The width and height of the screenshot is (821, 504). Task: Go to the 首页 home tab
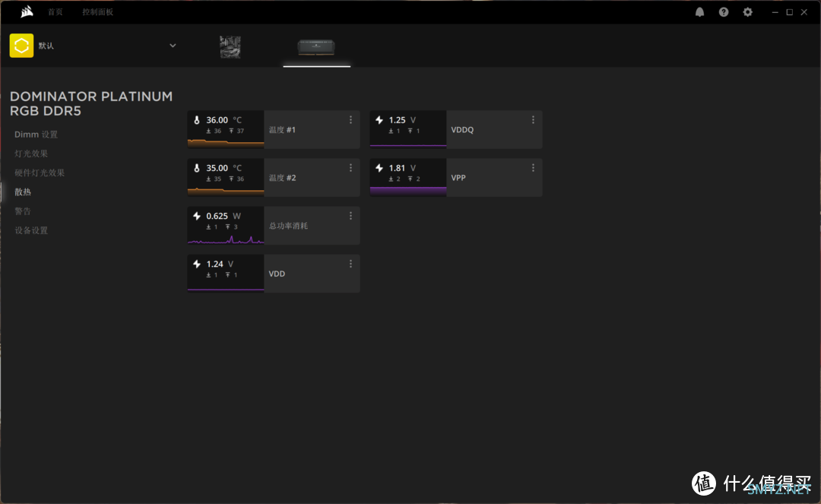(x=55, y=12)
